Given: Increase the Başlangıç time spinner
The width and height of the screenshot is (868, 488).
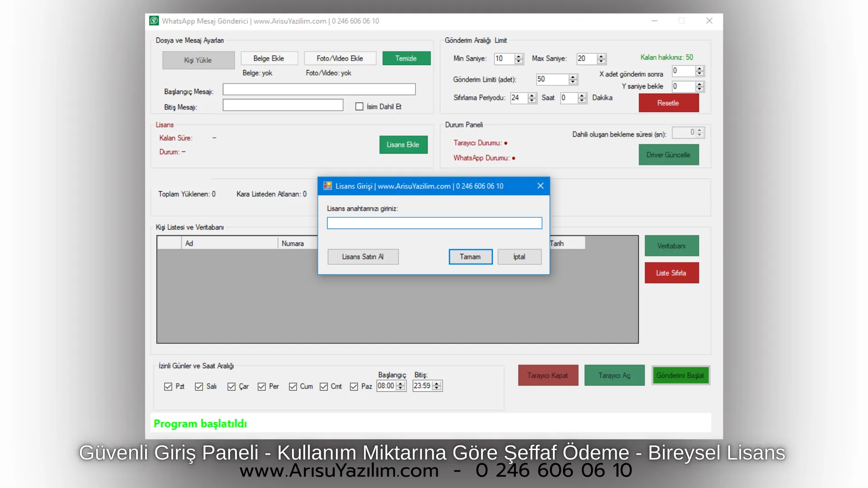Looking at the screenshot, I should click(x=401, y=384).
